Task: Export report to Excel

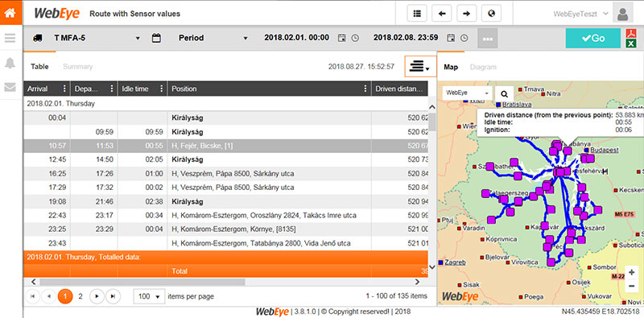Action: 630,43
